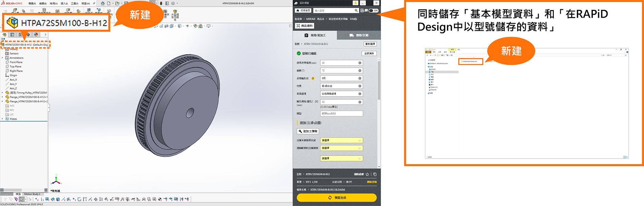
Task: Open the 插入 menu in SOLIDWORKS
Action: (x=64, y=3)
